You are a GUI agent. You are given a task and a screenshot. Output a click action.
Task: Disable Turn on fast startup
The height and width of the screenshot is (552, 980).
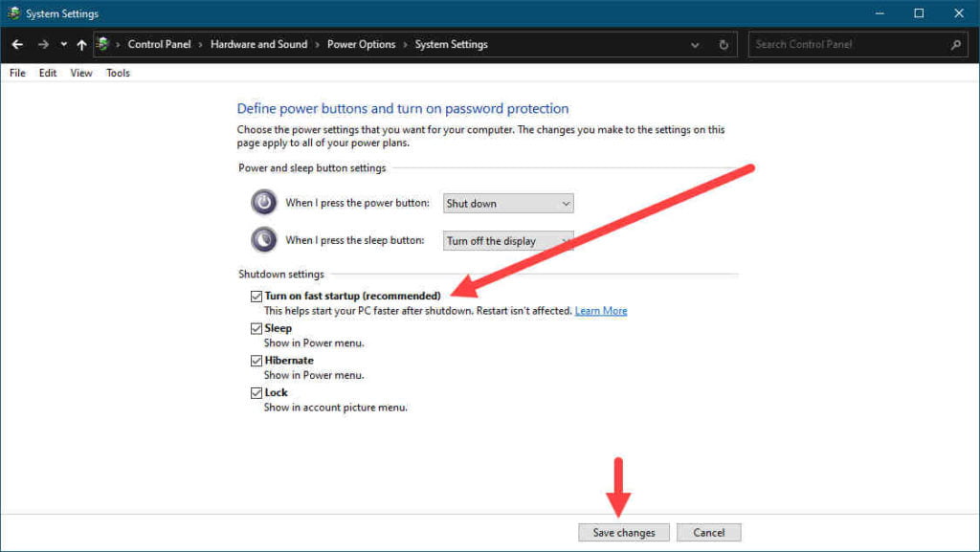click(x=256, y=296)
